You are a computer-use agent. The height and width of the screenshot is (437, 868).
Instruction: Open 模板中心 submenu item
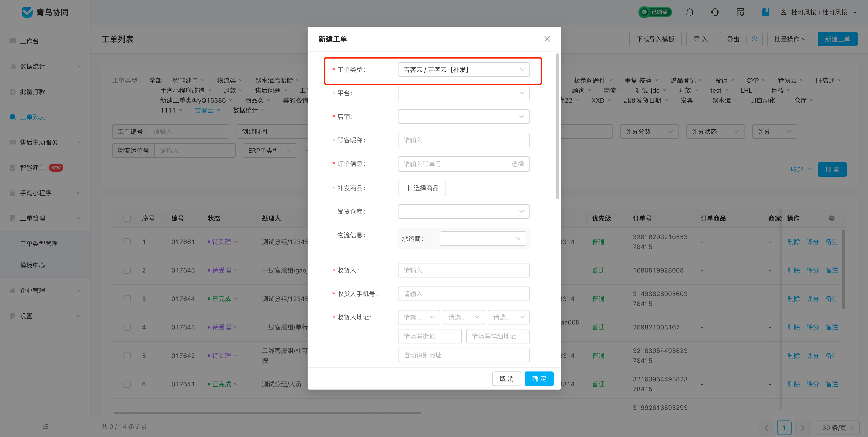(x=32, y=265)
